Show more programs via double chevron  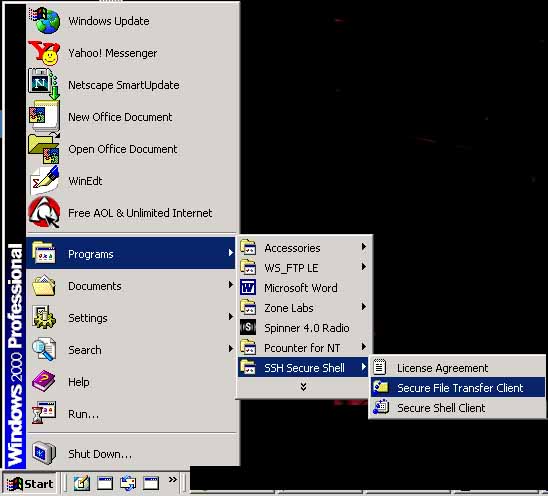(303, 387)
